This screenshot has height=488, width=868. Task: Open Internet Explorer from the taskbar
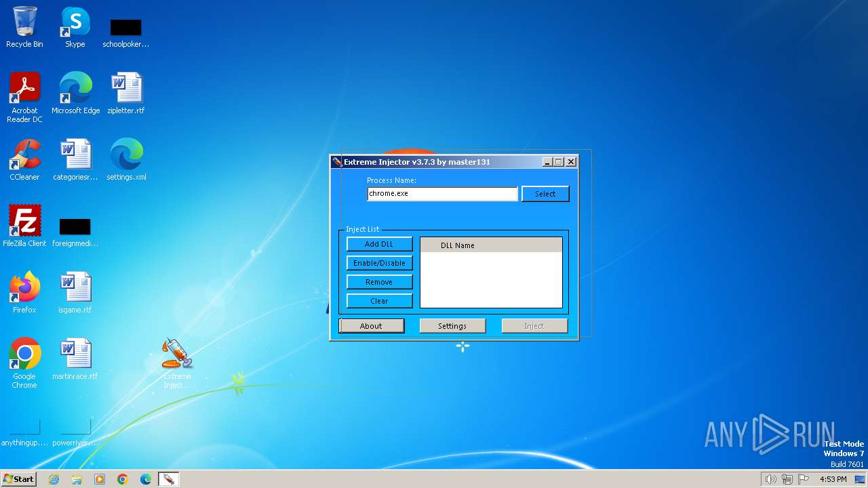[54, 479]
